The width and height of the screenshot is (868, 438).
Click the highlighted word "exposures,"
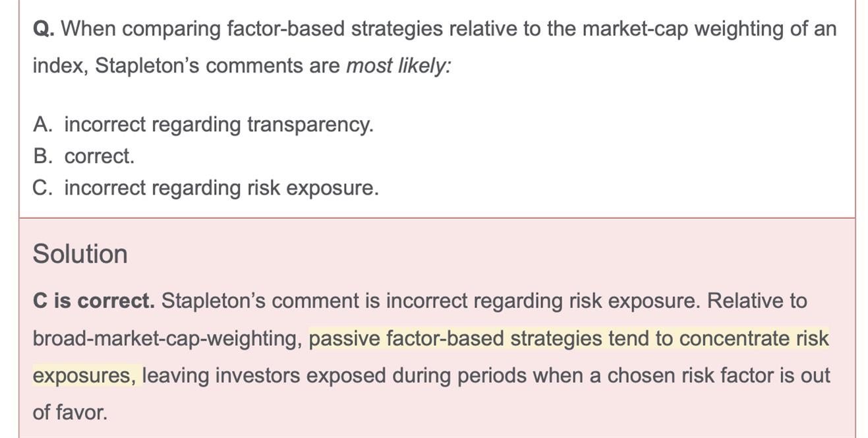pos(85,375)
